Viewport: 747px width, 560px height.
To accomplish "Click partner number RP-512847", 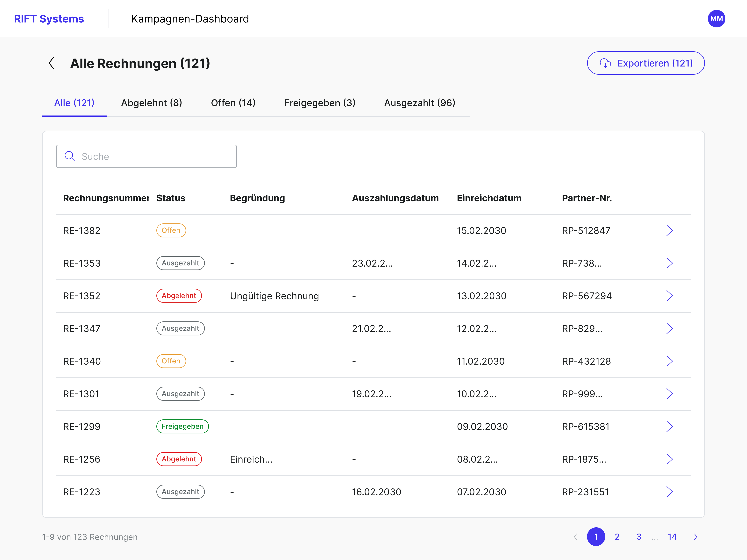I will [586, 231].
